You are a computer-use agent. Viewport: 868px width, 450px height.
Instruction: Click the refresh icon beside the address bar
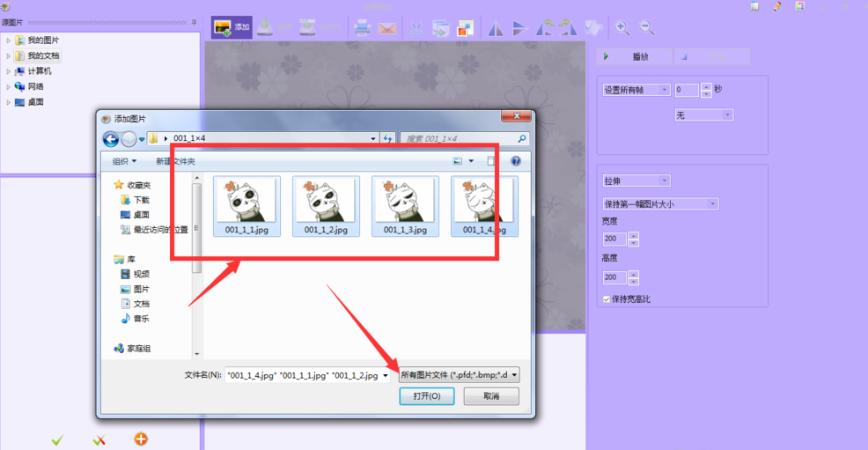point(387,138)
